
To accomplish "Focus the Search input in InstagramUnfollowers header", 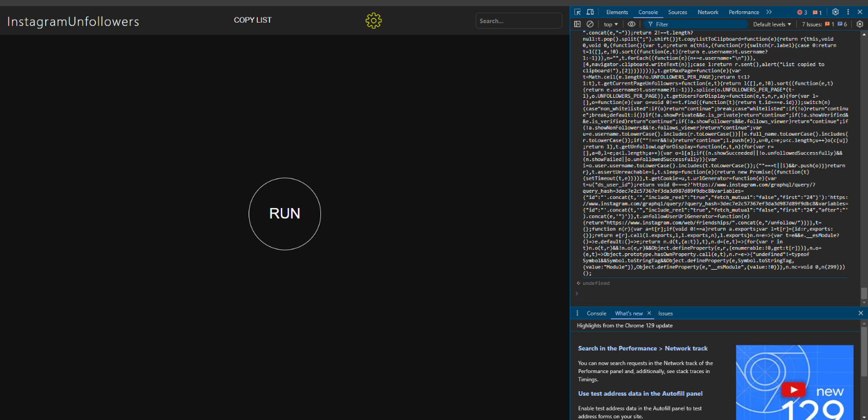I will [x=519, y=21].
